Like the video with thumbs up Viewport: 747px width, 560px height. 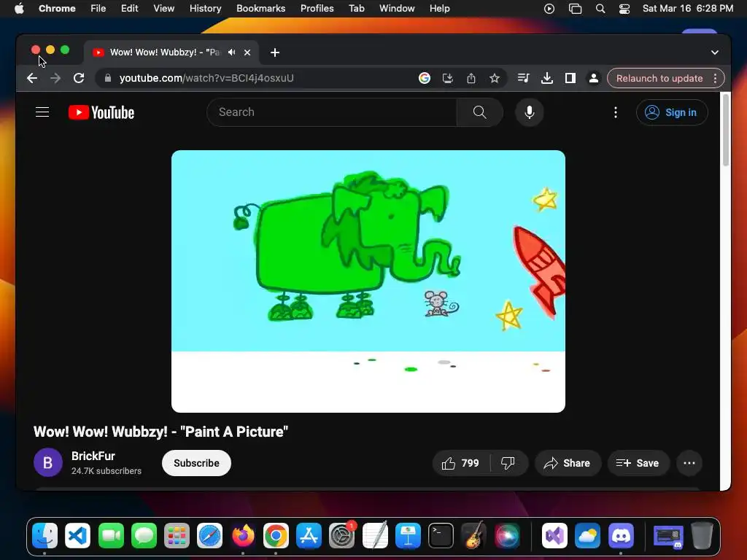click(x=460, y=463)
